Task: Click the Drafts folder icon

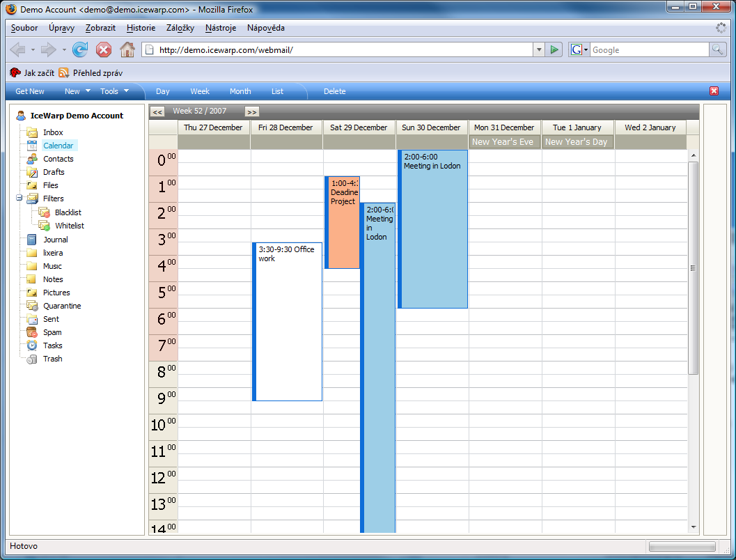Action: 32,172
